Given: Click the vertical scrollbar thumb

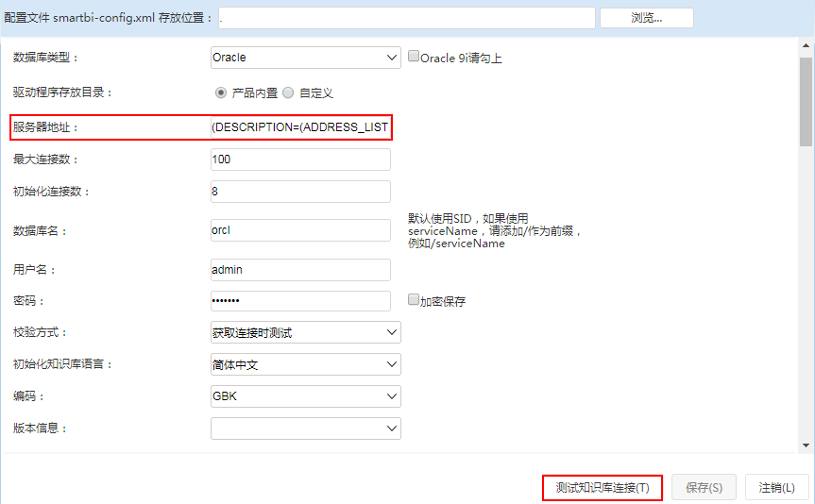Looking at the screenshot, I should pos(806,102).
